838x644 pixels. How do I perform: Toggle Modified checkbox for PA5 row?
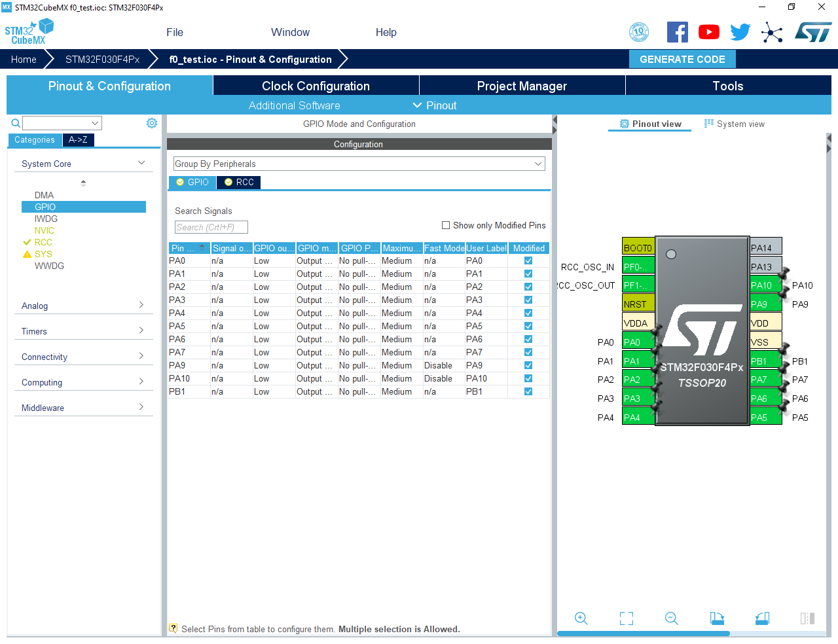coord(528,326)
